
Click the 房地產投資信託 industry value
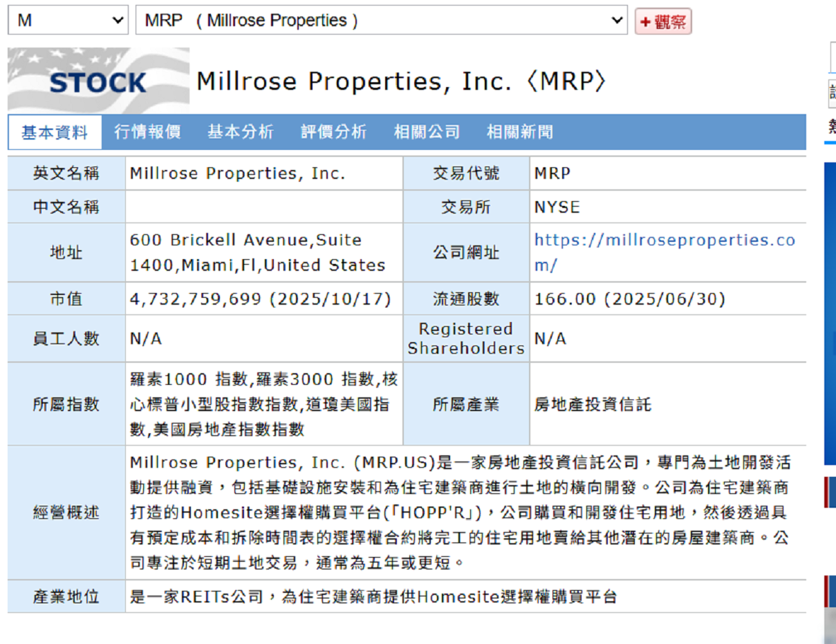[593, 404]
